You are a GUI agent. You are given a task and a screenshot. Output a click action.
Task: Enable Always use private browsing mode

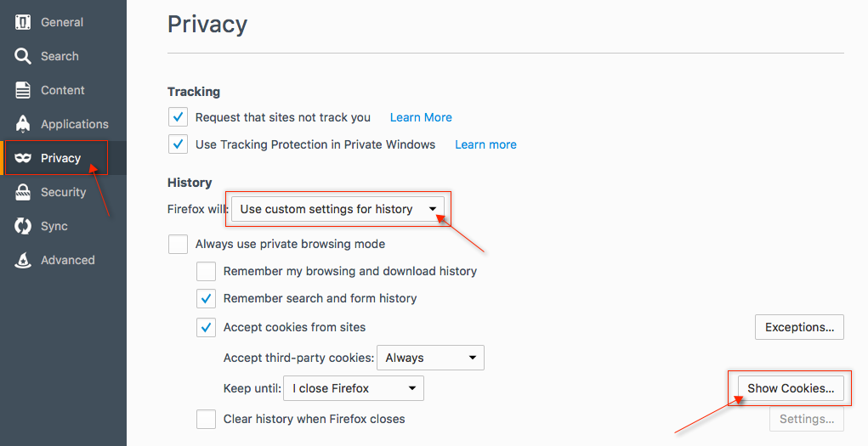click(x=178, y=244)
